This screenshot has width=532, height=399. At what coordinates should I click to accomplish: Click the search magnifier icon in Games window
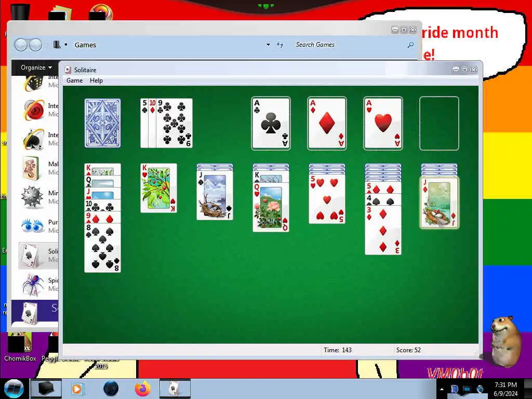tap(410, 45)
